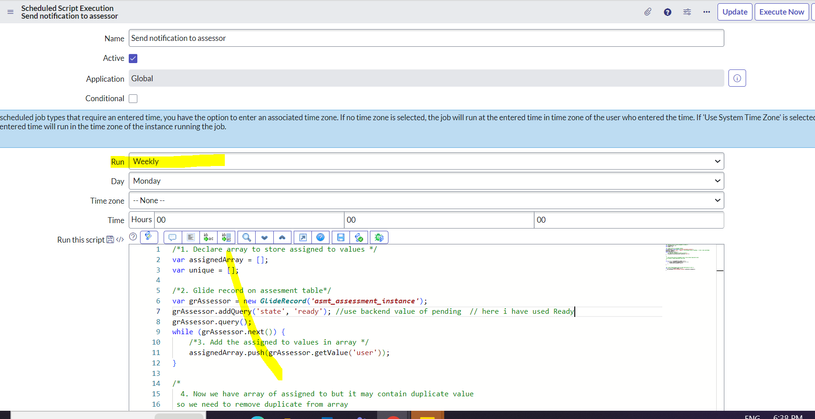The height and width of the screenshot is (419, 815).
Task: Click the Execute Now button
Action: pyautogui.click(x=781, y=12)
